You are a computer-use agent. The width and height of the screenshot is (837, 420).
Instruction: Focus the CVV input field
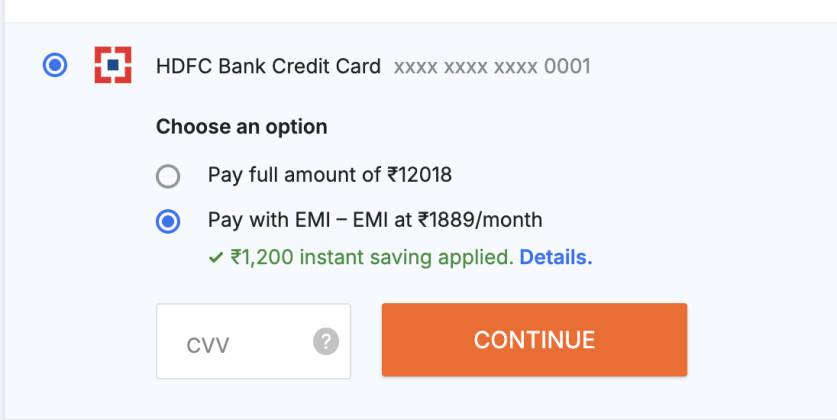pyautogui.click(x=235, y=342)
